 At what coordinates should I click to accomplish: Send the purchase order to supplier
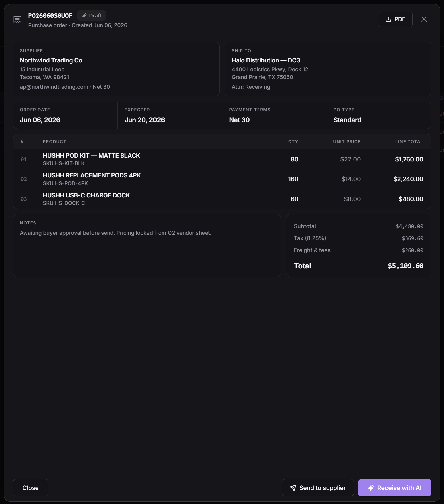pos(318,488)
